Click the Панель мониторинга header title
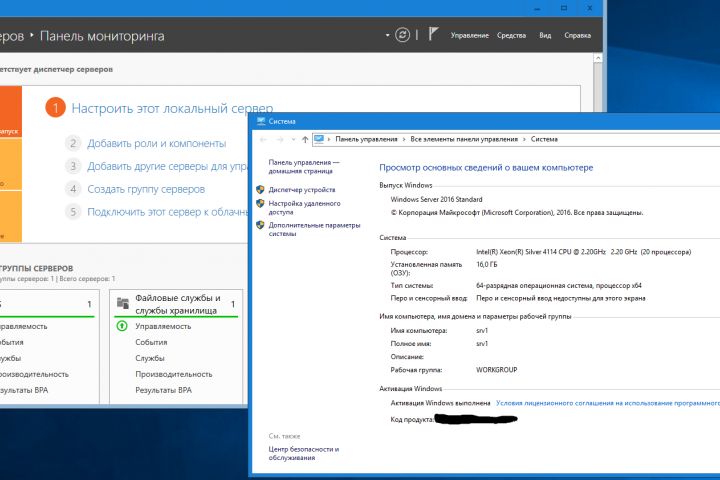720x480 pixels. coord(102,36)
